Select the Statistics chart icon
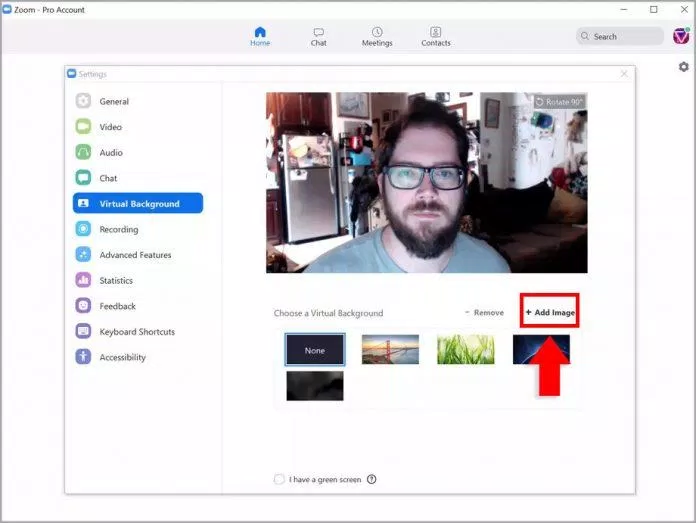Image resolution: width=696 pixels, height=523 pixels. [83, 280]
